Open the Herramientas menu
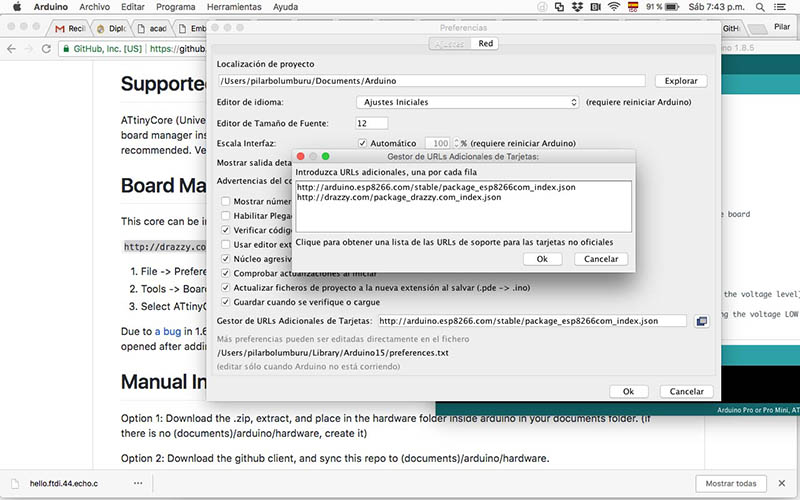 234,7
